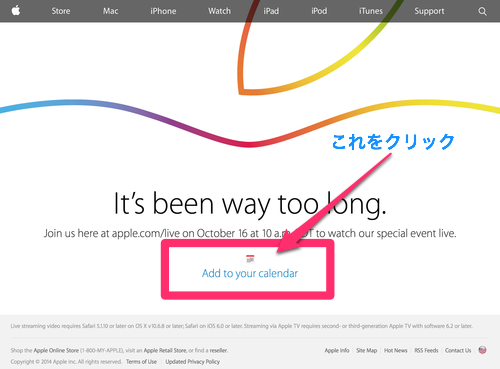Visit the Apple Retail Store link
Viewport: 500px width, 369px height.
(165, 350)
